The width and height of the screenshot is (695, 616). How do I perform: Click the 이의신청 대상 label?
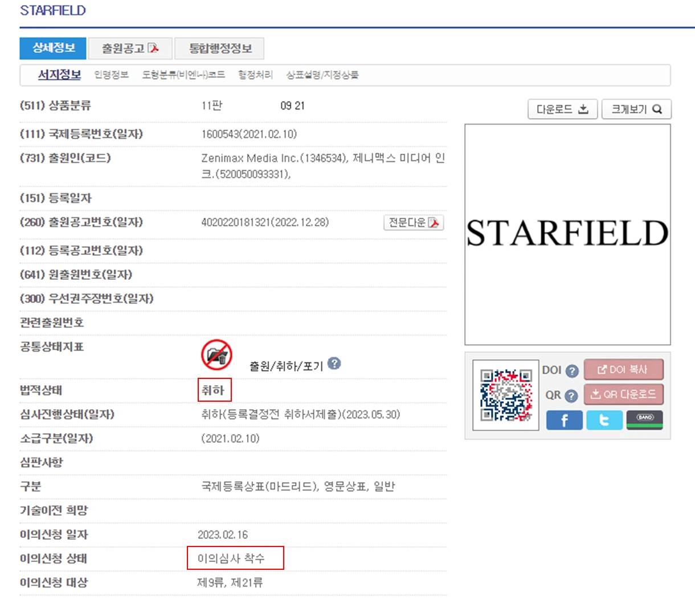[54, 582]
